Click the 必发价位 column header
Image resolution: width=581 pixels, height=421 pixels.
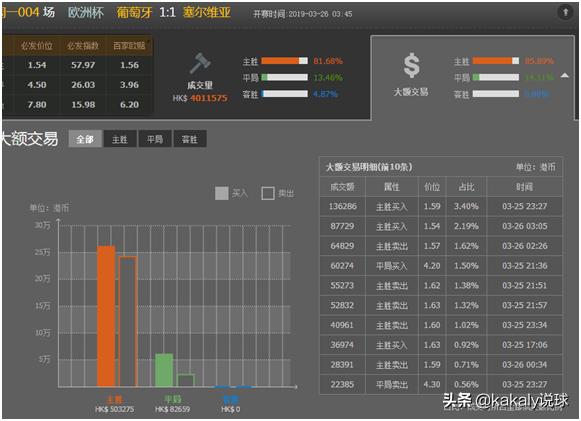coord(37,46)
